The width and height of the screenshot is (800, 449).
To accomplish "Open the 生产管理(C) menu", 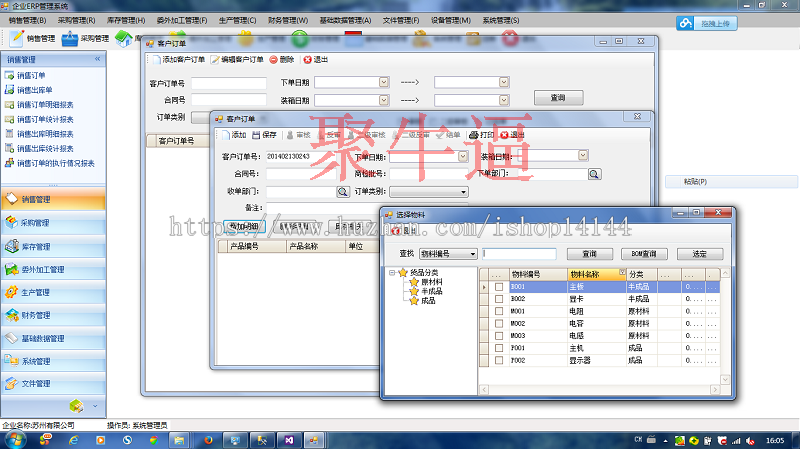I will pos(237,20).
